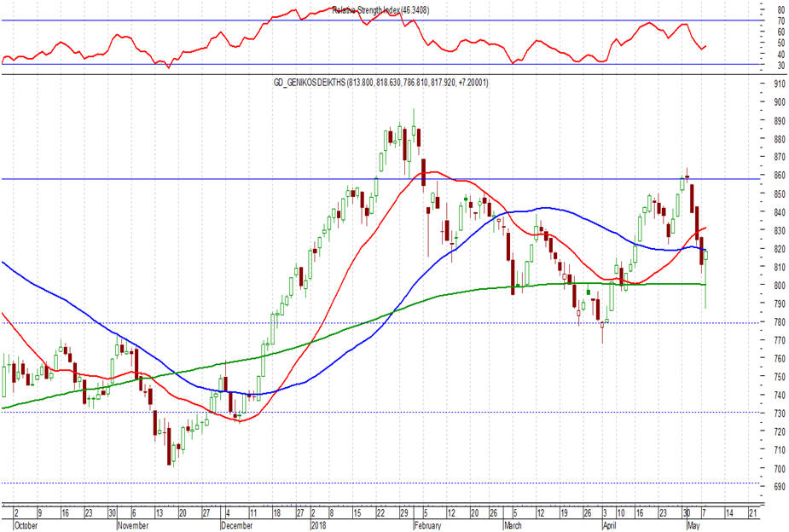Click date label 29 on the time axis
This screenshot has width=789, height=532.
point(404,513)
